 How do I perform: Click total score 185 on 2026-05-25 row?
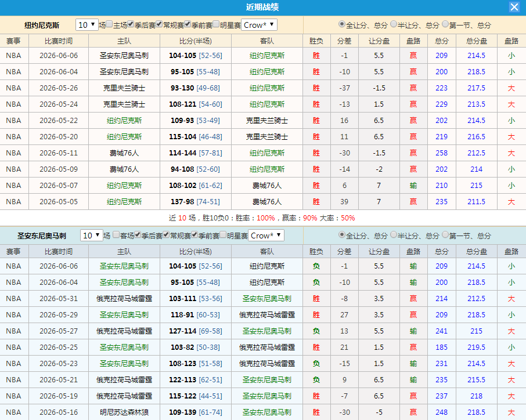(441, 347)
